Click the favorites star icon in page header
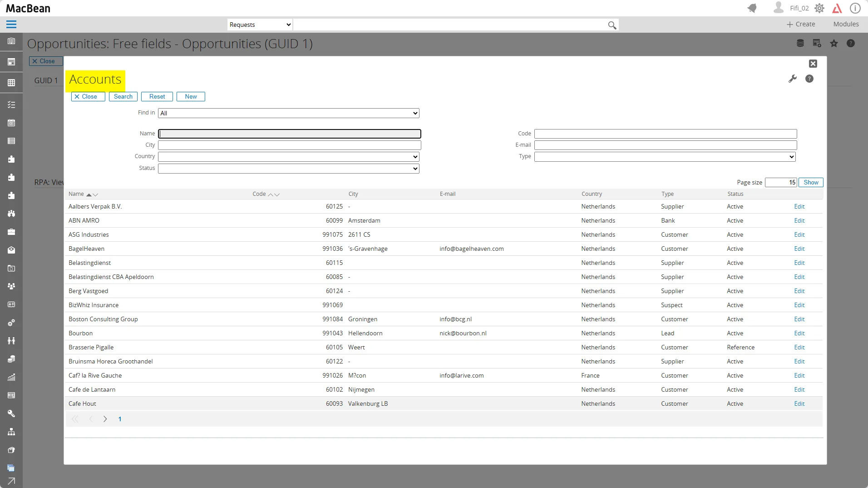The width and height of the screenshot is (868, 488). click(834, 43)
